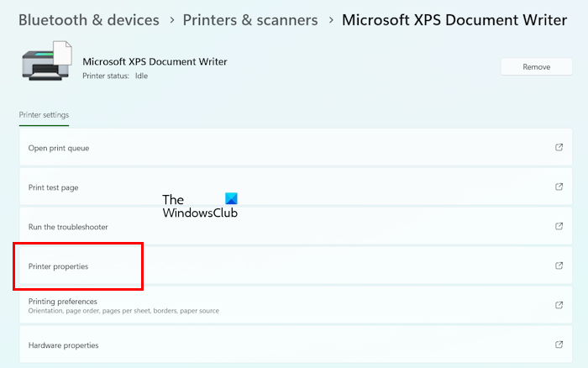Click the external-link icon for Print test page

[x=559, y=187]
